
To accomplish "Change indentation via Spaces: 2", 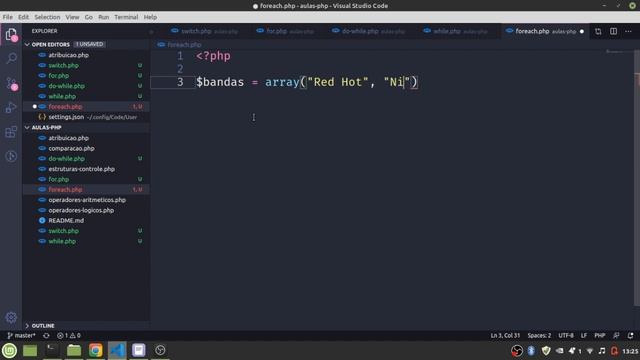I will (539, 336).
